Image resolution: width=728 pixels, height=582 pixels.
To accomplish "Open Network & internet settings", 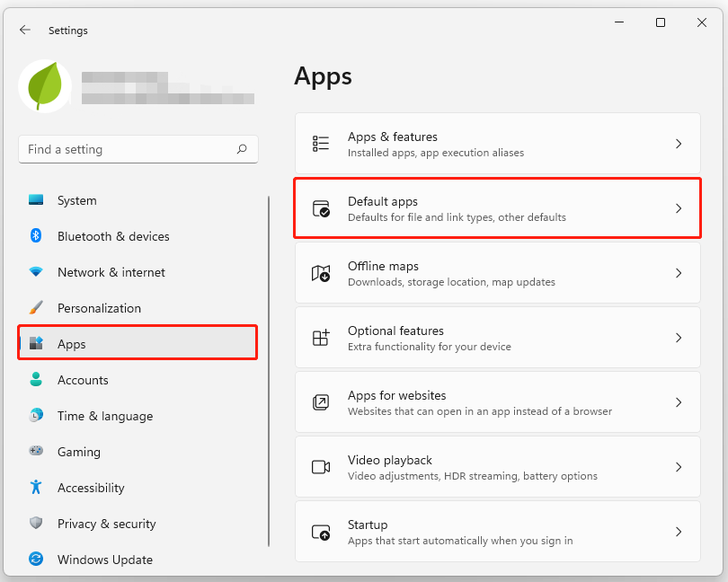I will 138,272.
